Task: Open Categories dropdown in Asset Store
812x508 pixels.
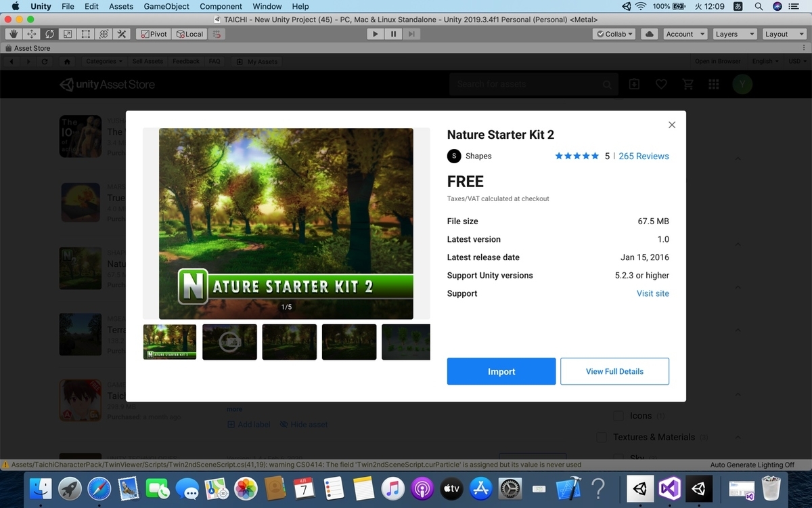Action: (x=104, y=62)
